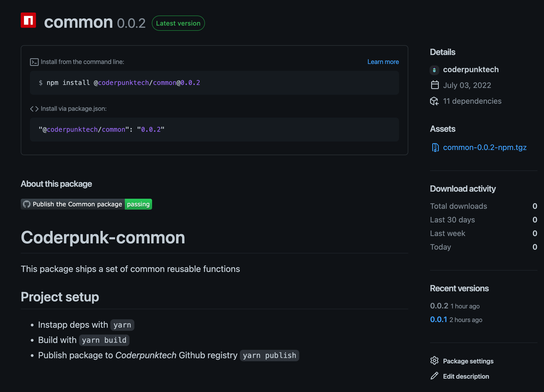The width and height of the screenshot is (544, 392).
Task: Click the dependencies package icon
Action: [x=434, y=101]
